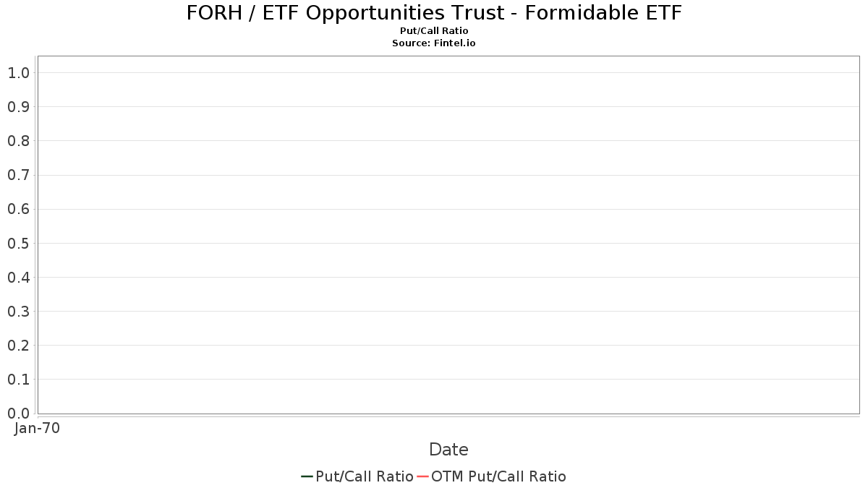Click the Source: Fintel.io text
Image resolution: width=868 pixels, height=488 pixels.
tap(434, 43)
